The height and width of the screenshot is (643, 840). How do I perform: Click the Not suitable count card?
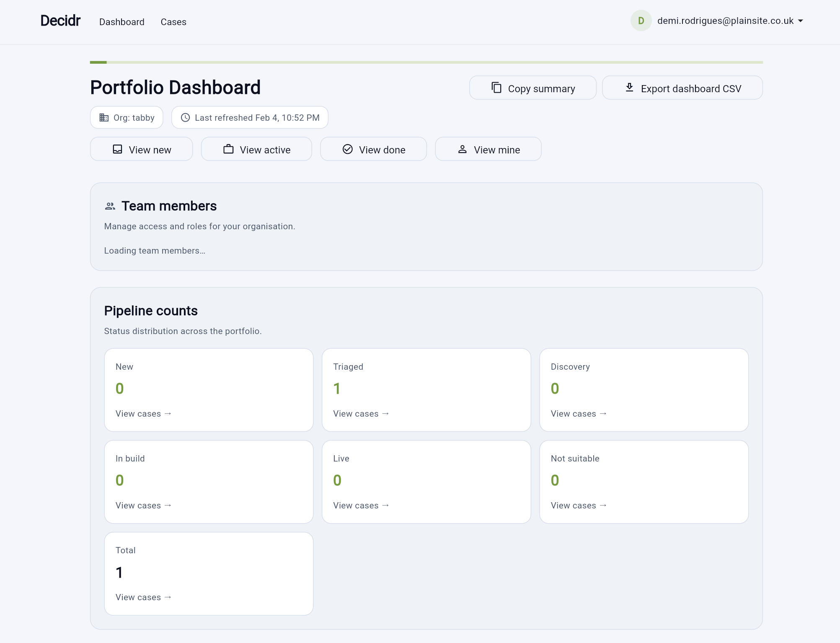[644, 481]
